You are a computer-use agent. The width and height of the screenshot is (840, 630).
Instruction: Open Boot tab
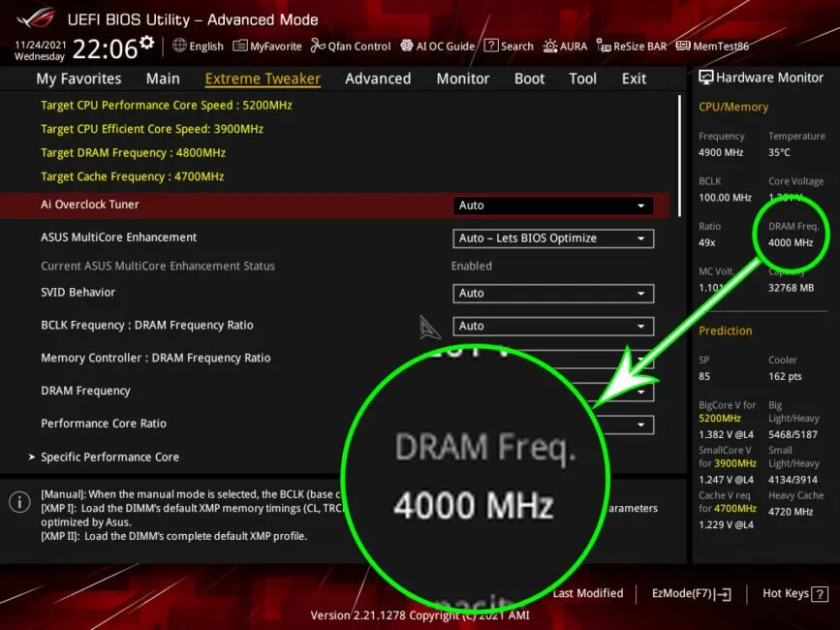tap(529, 79)
